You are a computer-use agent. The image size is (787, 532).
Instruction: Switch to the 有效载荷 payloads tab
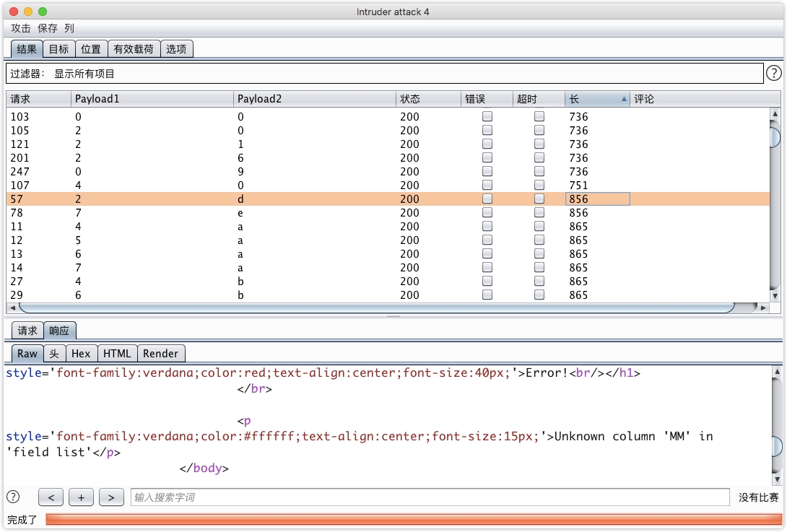134,49
